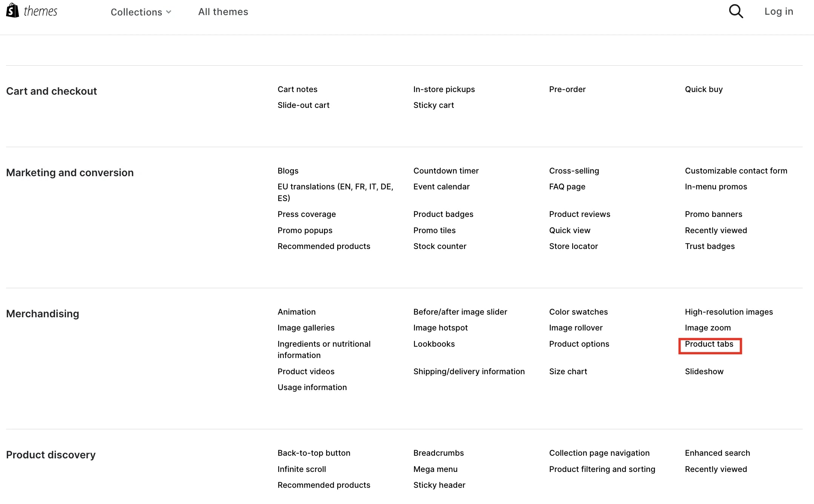The image size is (814, 504).
Task: Select All themes navigation item
Action: click(x=223, y=12)
